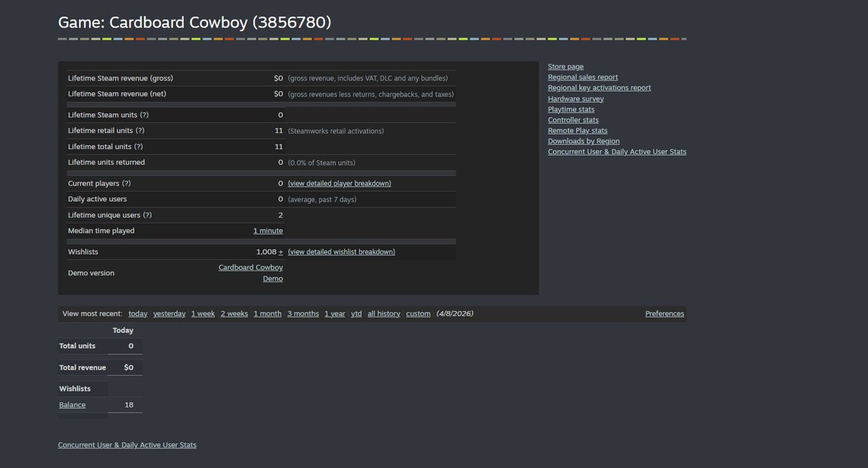Select the 1 week range
The width and height of the screenshot is (868, 468).
point(203,314)
